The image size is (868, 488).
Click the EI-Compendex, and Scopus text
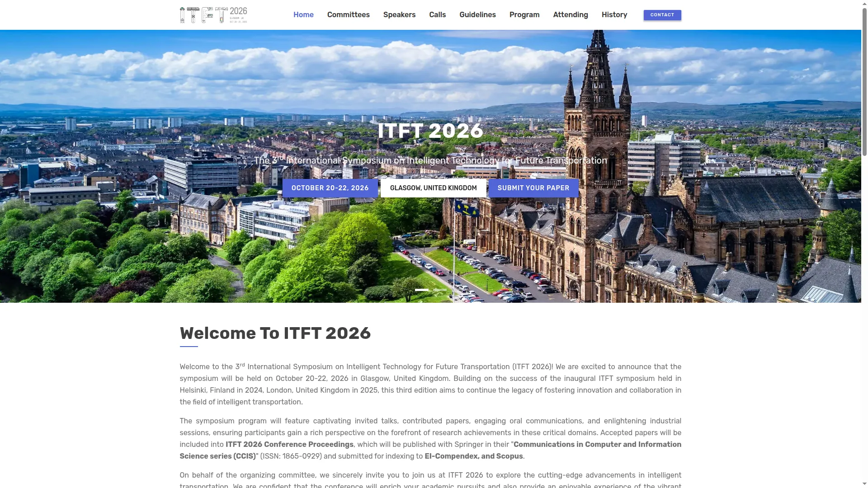point(474,456)
